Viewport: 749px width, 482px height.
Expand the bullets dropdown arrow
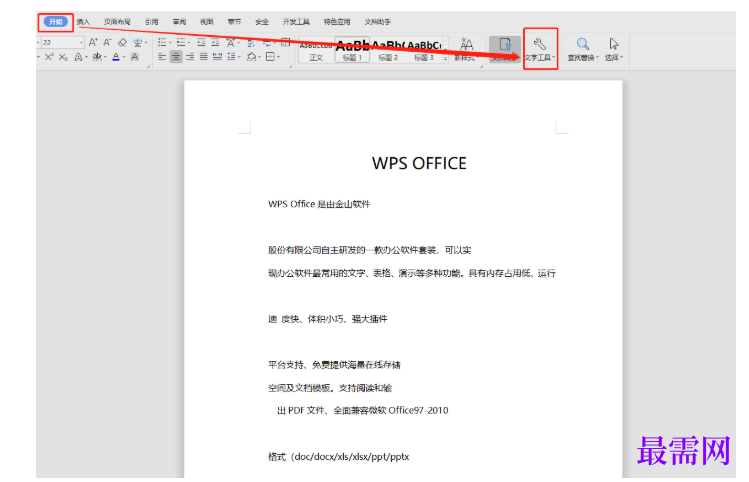170,43
